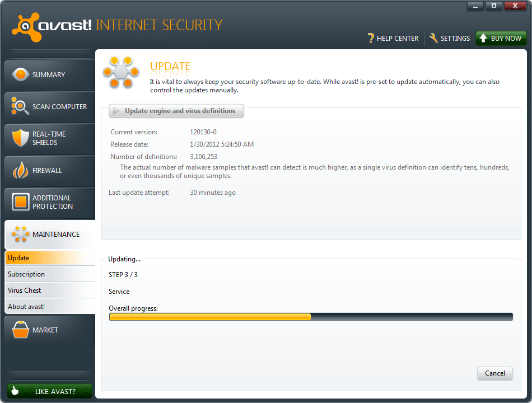This screenshot has height=403, width=532.
Task: Go to Scan Computer section
Action: tap(50, 106)
